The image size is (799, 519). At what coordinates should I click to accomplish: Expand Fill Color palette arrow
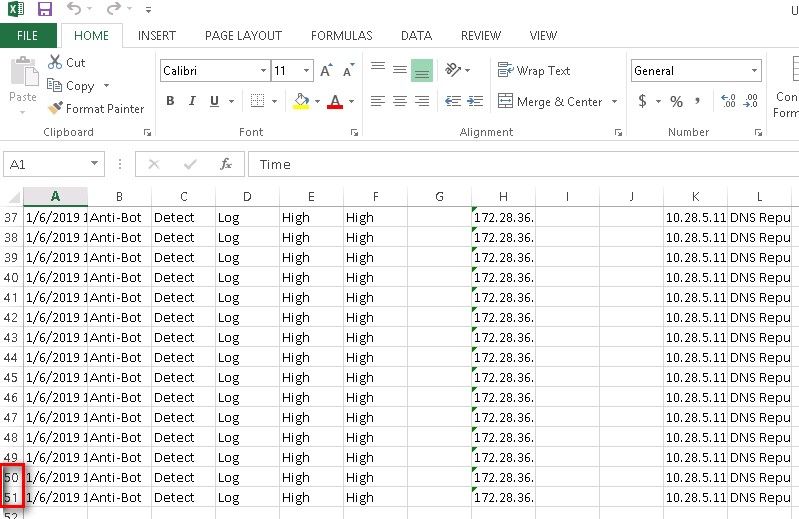(317, 101)
